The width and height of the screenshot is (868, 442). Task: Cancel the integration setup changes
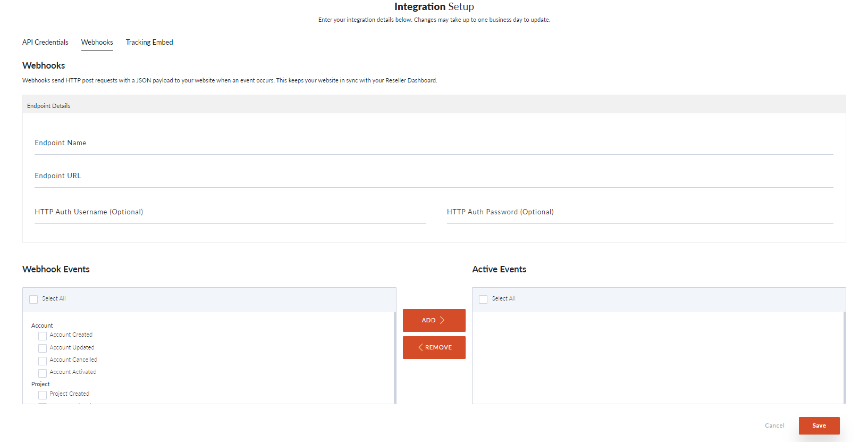pos(774,426)
